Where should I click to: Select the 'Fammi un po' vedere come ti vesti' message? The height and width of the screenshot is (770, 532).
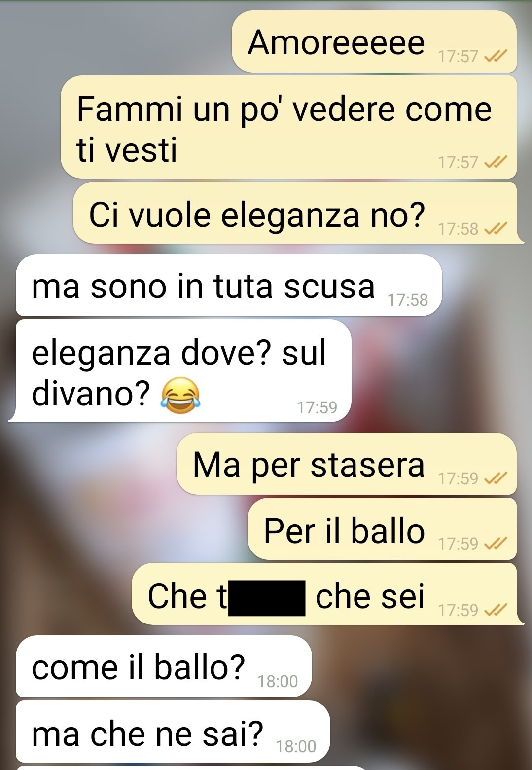click(288, 127)
